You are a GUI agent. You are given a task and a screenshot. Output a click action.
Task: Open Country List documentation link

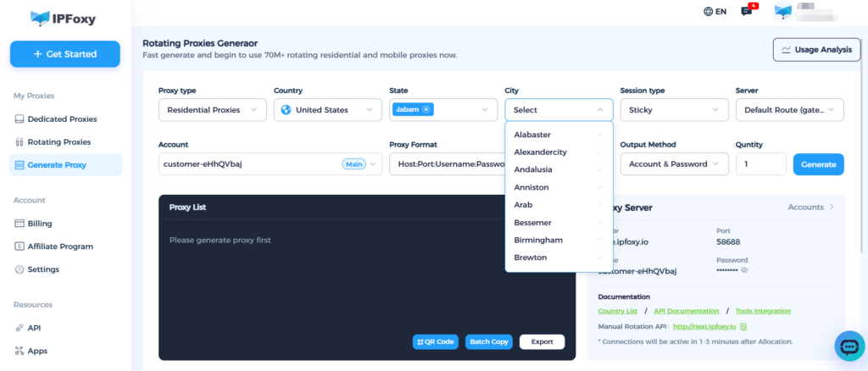click(618, 312)
